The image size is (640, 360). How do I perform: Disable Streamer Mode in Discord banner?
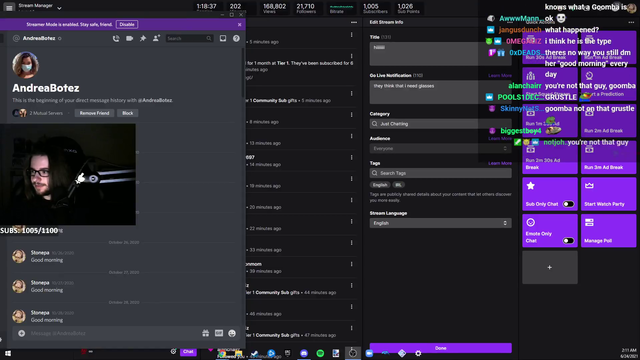(x=127, y=24)
